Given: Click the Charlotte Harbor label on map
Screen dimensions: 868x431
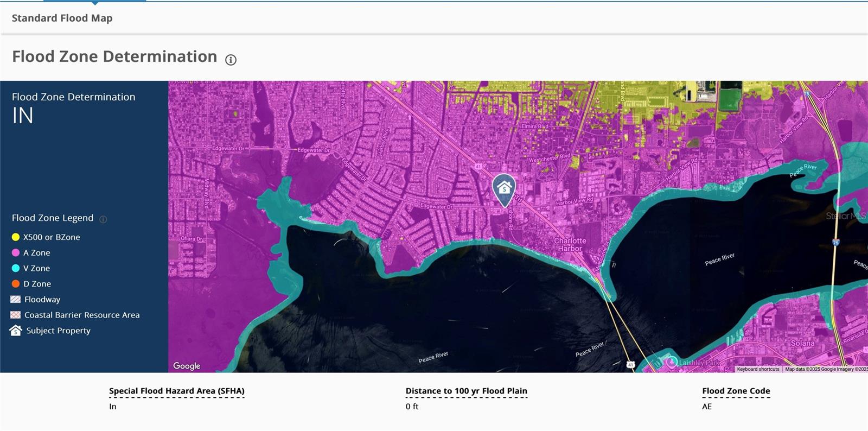Looking at the screenshot, I should click(x=570, y=245).
